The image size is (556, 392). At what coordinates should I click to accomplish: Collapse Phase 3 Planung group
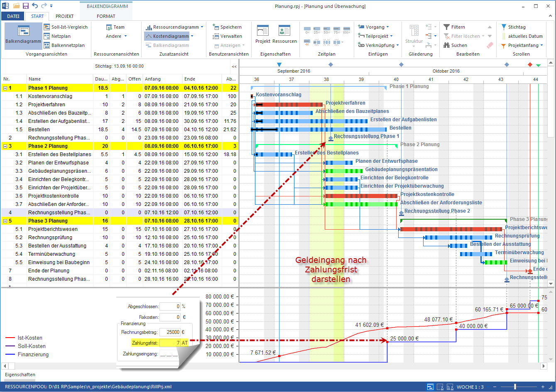tap(5, 221)
